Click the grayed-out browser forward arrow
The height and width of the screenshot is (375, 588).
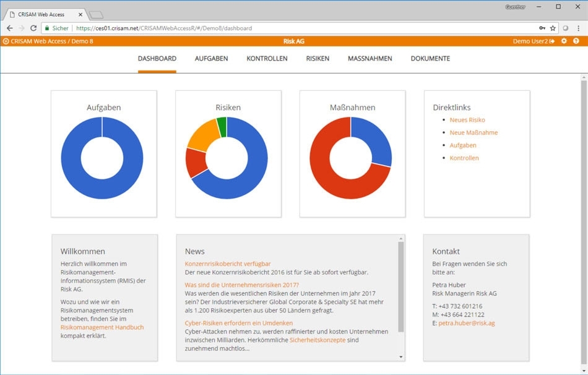pyautogui.click(x=23, y=28)
